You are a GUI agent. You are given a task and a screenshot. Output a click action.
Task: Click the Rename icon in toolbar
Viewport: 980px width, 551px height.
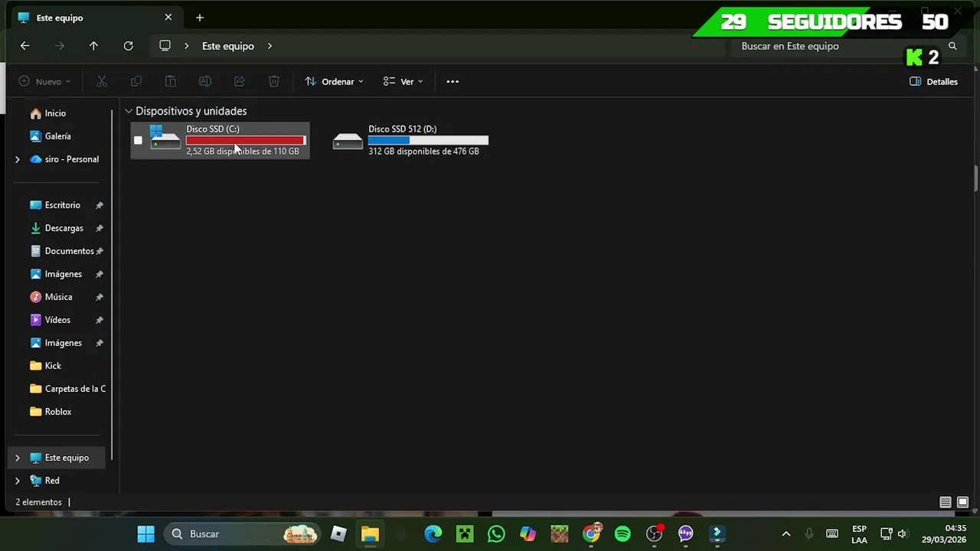click(204, 81)
